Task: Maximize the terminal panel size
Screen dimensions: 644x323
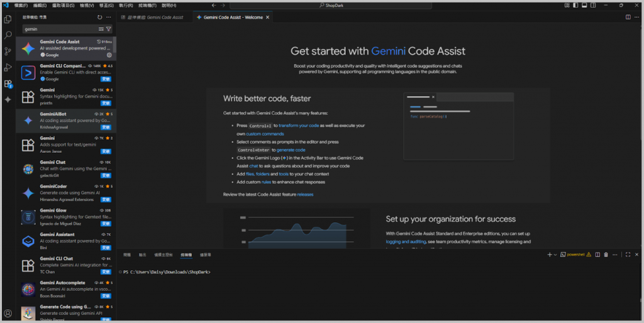Action: click(x=628, y=255)
